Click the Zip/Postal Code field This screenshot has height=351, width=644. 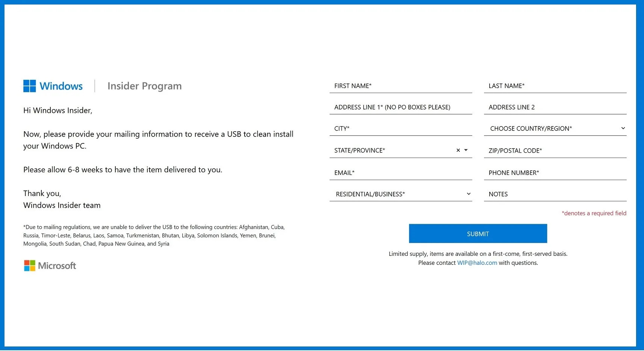[x=555, y=151]
